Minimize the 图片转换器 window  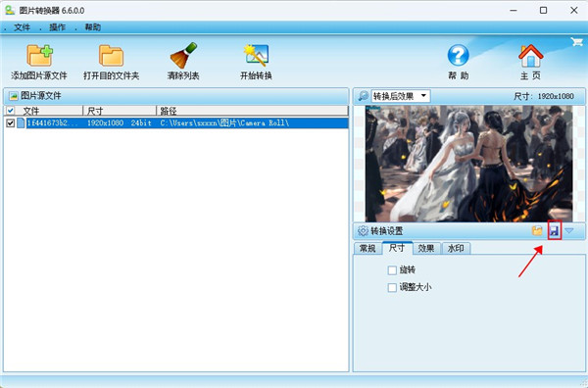[514, 11]
